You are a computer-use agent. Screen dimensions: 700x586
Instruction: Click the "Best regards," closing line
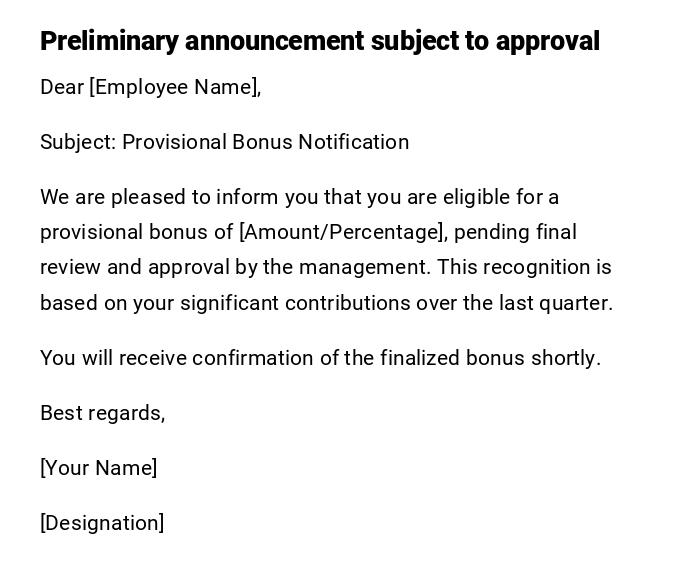[102, 413]
